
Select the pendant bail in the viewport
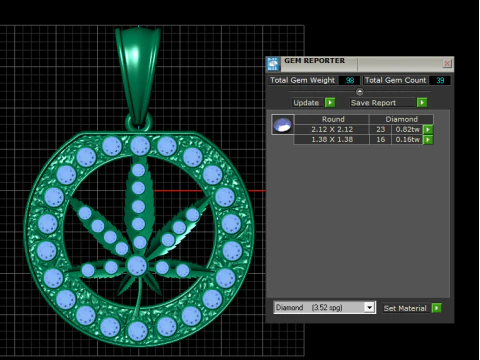pos(138,75)
